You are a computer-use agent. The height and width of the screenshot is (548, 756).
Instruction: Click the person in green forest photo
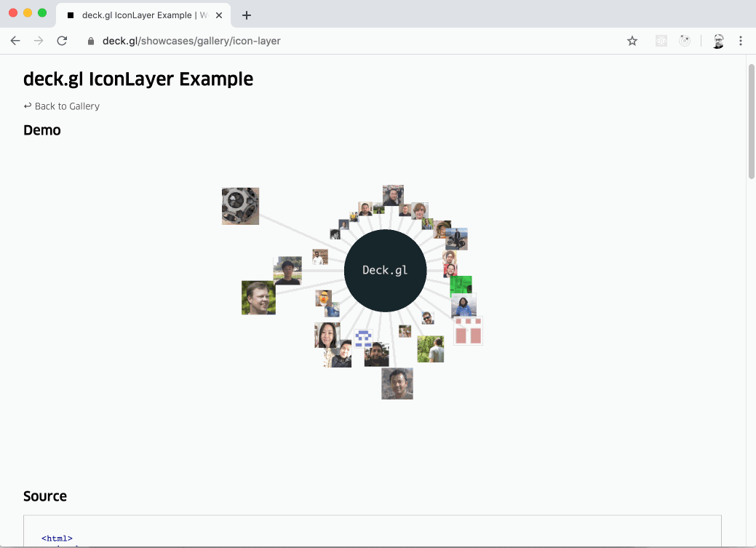[x=431, y=349]
